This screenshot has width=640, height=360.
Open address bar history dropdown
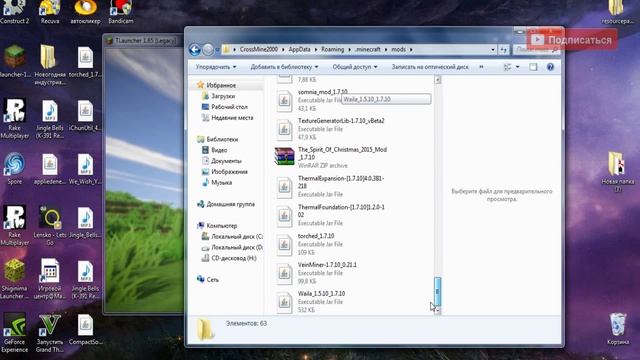[x=493, y=49]
